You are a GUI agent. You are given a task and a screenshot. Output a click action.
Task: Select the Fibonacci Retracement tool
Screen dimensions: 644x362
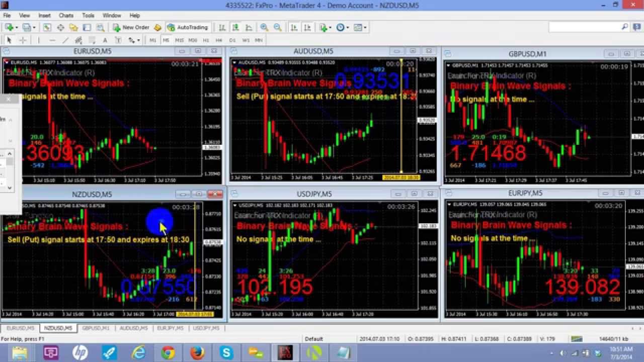pyautogui.click(x=93, y=40)
